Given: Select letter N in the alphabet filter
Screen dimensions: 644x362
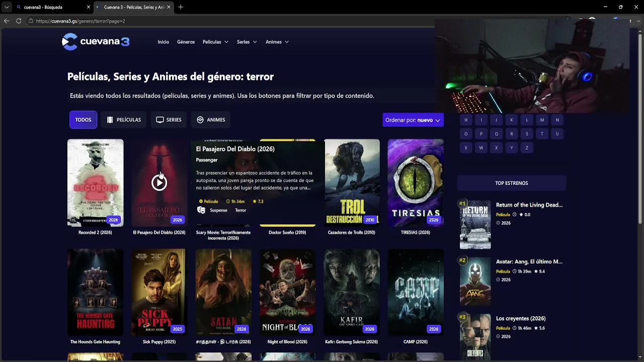Looking at the screenshot, I should (557, 120).
